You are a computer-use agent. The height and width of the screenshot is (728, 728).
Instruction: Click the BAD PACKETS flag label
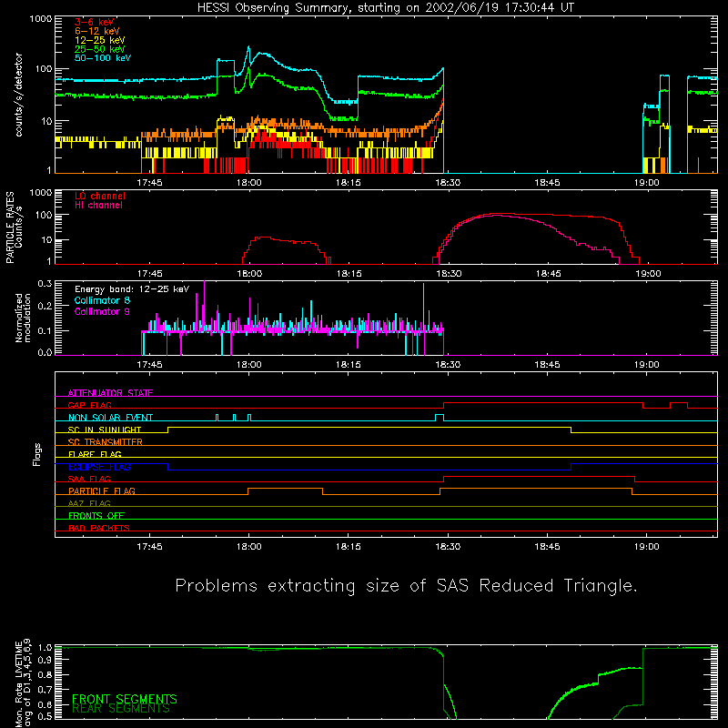click(99, 528)
